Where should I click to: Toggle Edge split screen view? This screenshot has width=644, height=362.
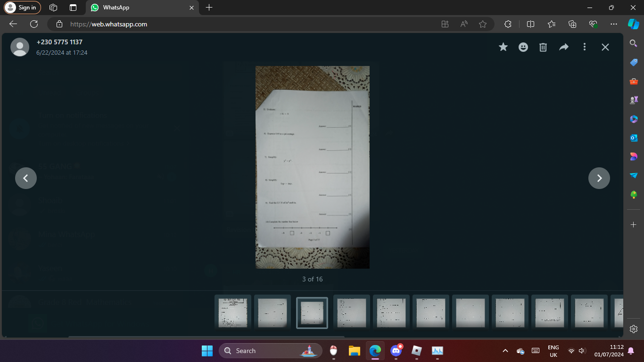click(x=530, y=24)
